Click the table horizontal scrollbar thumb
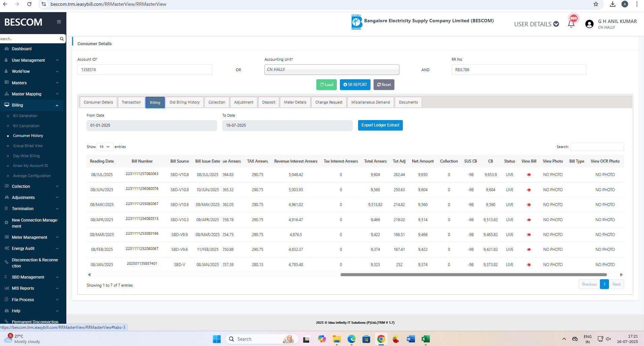 pyautogui.click(x=473, y=275)
